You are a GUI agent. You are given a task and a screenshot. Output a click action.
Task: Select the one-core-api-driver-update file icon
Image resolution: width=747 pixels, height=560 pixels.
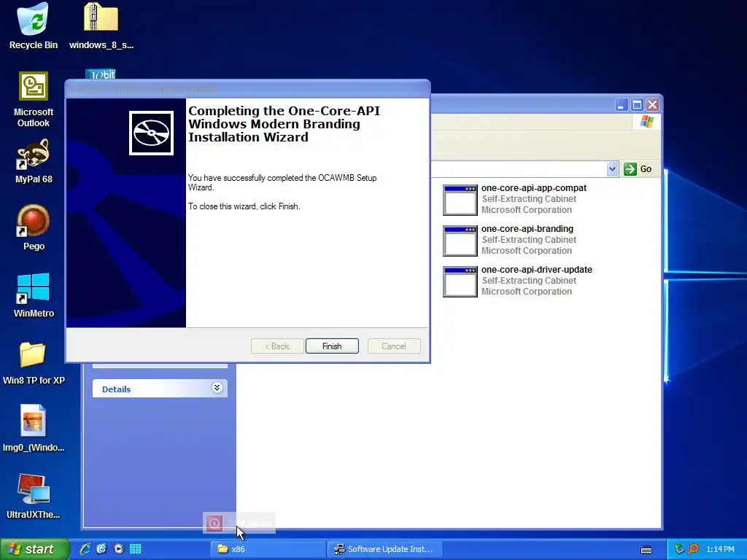[460, 282]
